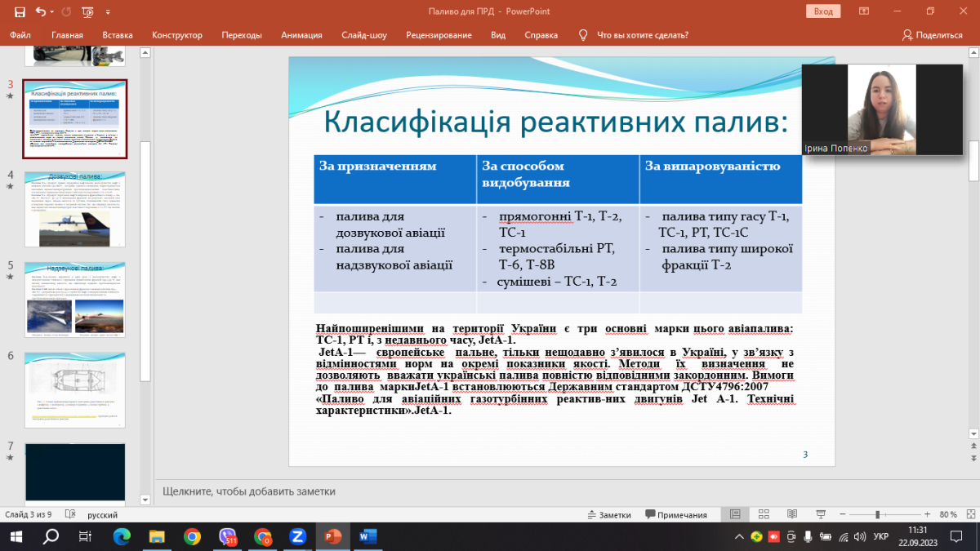980x551 pixels.
Task: Expand Customize Quick Access Toolbar dropdown
Action: click(x=109, y=11)
